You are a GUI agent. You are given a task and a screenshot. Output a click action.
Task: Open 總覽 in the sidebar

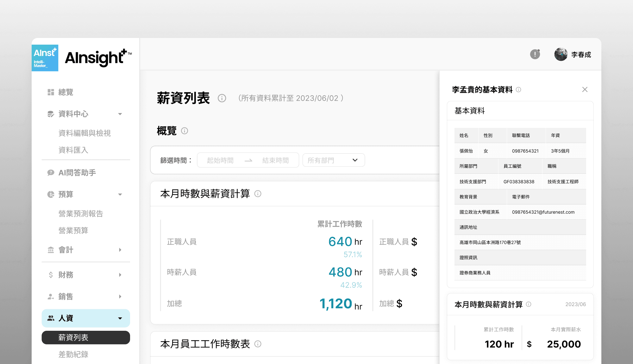pyautogui.click(x=66, y=92)
